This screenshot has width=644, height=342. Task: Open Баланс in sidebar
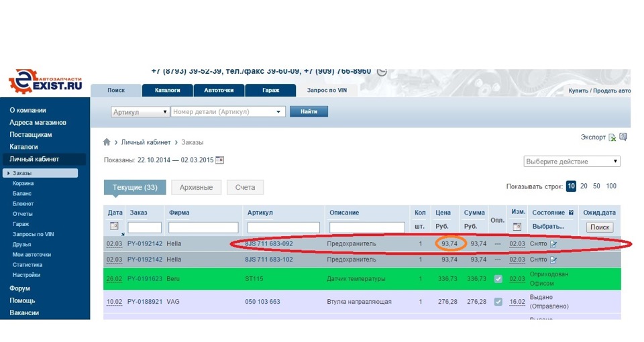pos(21,193)
